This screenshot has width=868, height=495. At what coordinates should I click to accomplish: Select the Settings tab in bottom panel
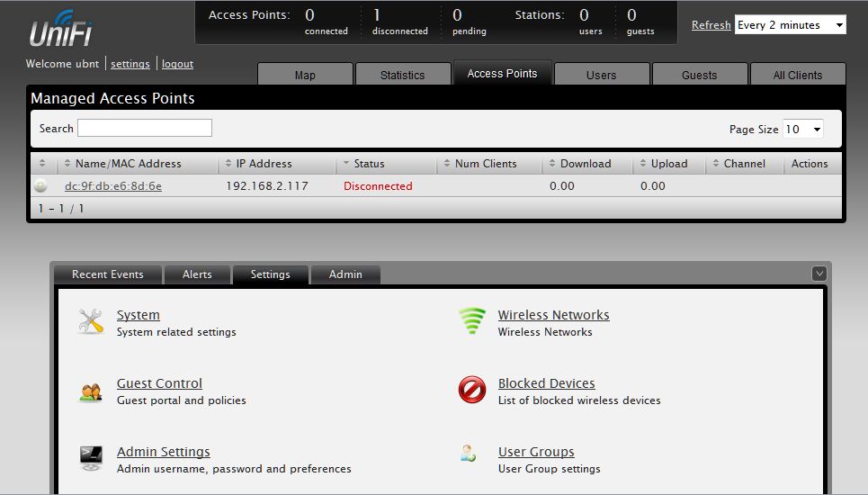pos(270,274)
